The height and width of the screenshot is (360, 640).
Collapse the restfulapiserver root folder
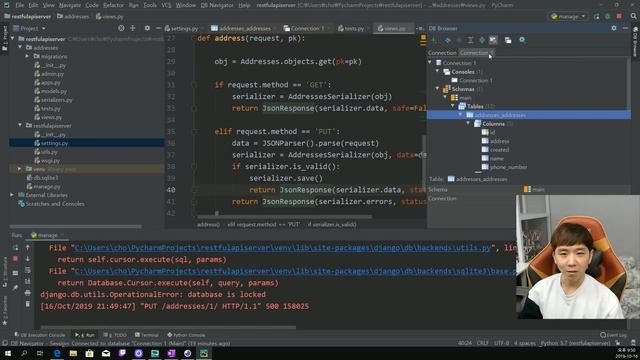pos(13,39)
